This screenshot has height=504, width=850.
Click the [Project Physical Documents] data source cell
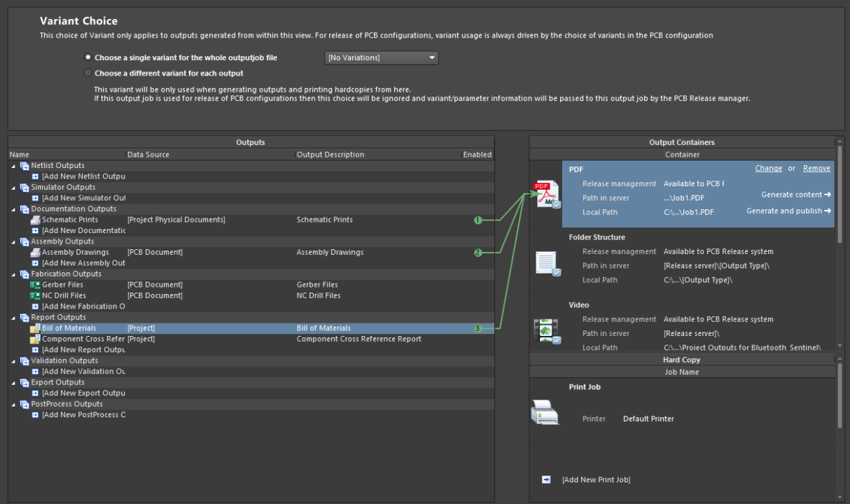pos(176,220)
